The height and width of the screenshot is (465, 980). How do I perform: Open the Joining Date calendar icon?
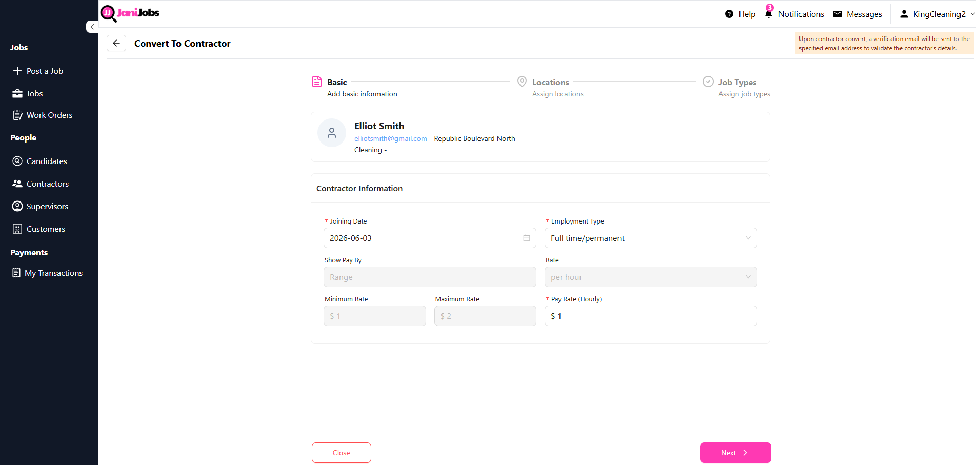526,238
